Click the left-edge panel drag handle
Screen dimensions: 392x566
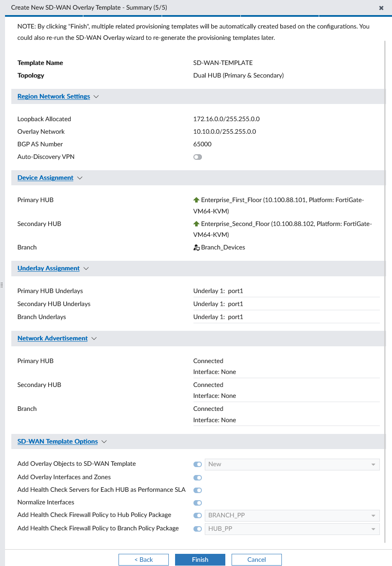(2, 285)
